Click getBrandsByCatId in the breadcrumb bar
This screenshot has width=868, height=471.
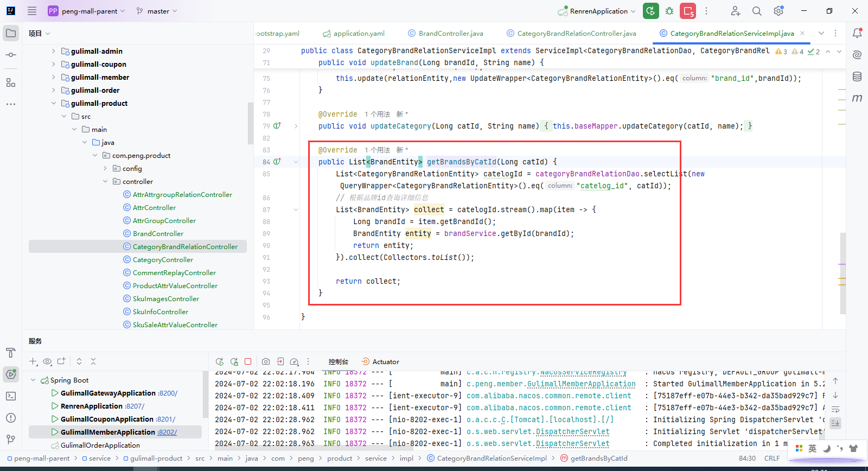click(x=594, y=458)
